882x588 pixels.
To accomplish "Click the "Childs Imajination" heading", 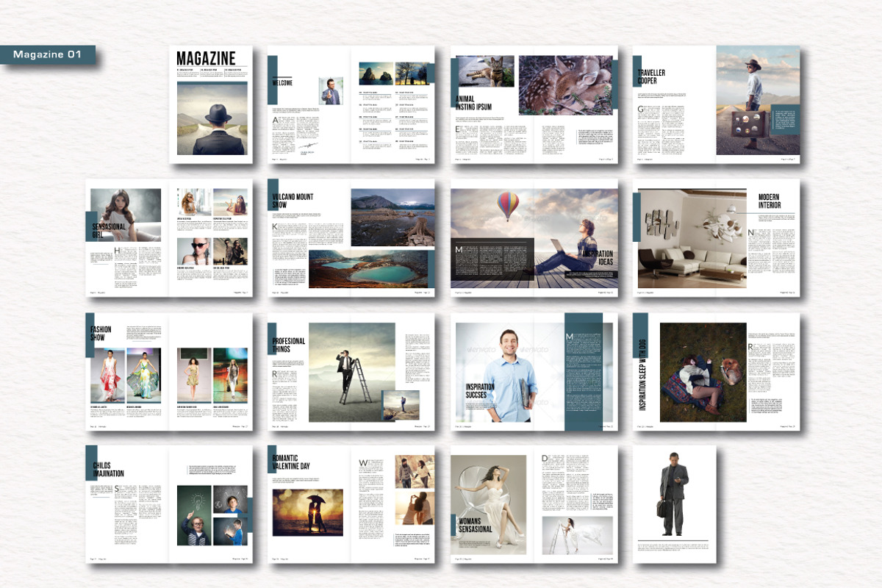I will point(108,470).
